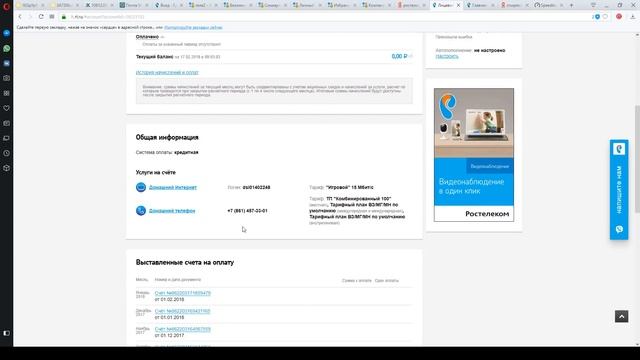Open bookmarks heart icon in sidebar
This screenshot has width=640, height=360.
point(7,108)
